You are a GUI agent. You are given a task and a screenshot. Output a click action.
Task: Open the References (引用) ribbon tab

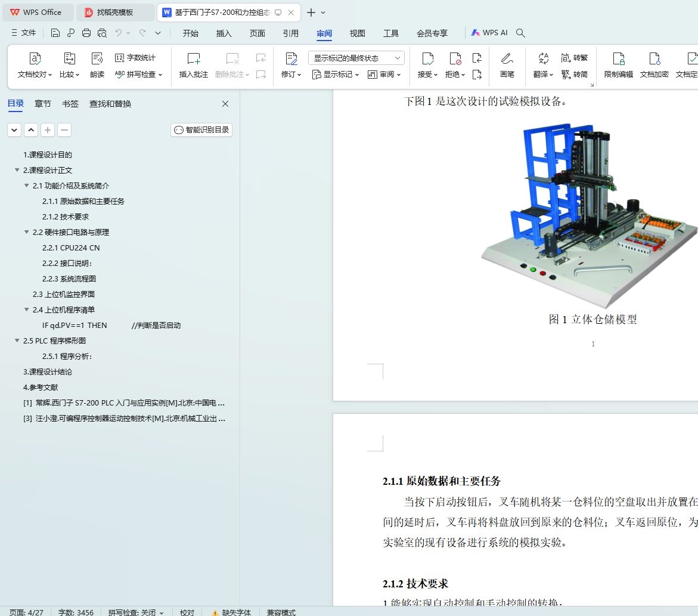[x=291, y=33]
